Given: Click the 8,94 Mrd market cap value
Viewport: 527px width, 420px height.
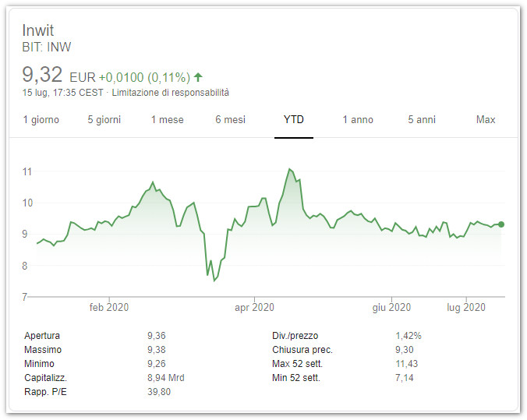Looking at the screenshot, I should (x=166, y=378).
